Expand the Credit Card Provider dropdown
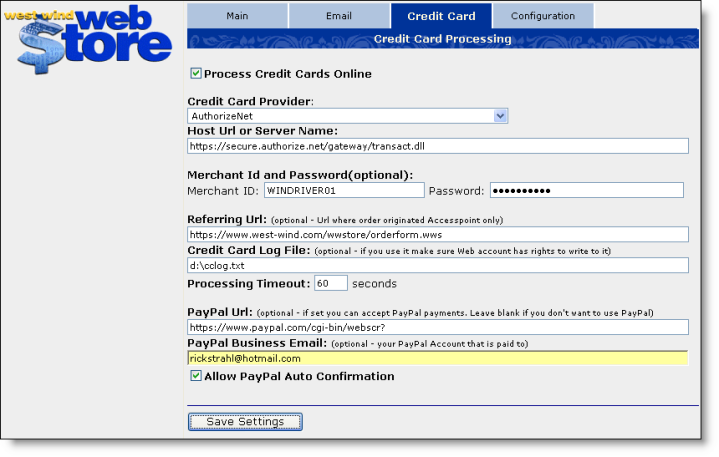Screen dimensions: 719x457 pyautogui.click(x=500, y=116)
